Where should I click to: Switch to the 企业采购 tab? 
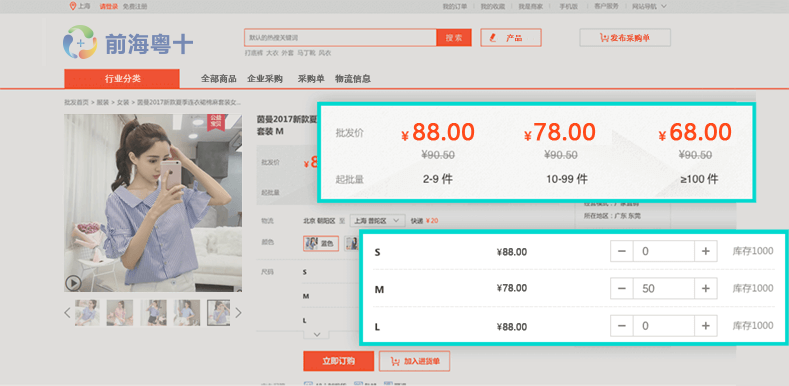pos(265,79)
